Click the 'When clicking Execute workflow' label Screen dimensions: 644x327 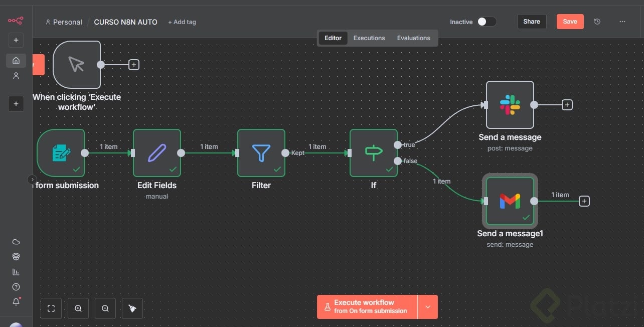click(x=77, y=102)
